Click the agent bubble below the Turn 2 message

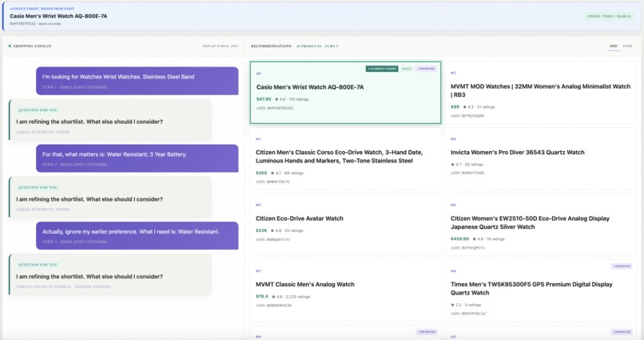click(110, 198)
